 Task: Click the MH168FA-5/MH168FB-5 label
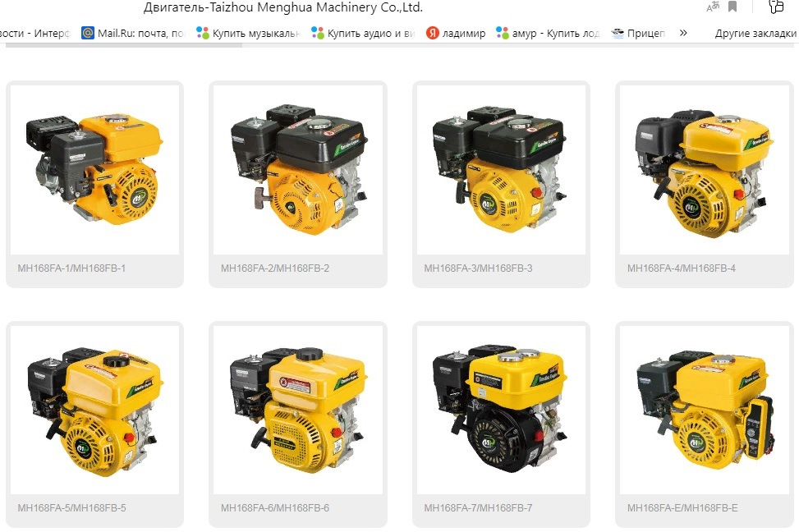tap(71, 508)
